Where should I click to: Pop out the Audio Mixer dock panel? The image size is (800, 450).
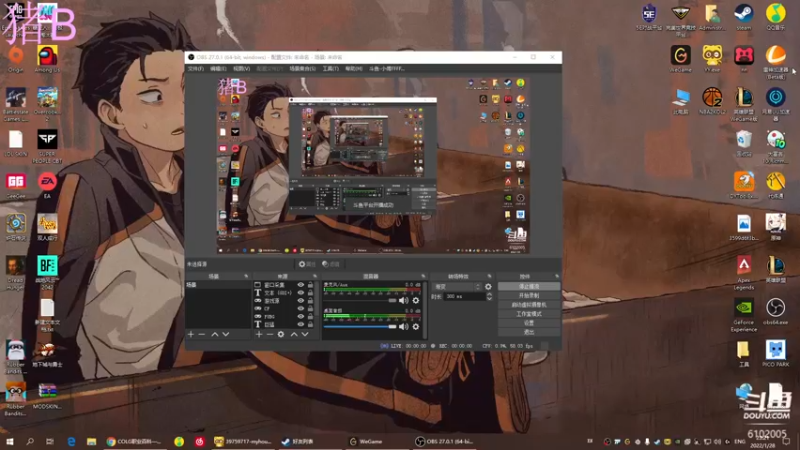tap(423, 276)
